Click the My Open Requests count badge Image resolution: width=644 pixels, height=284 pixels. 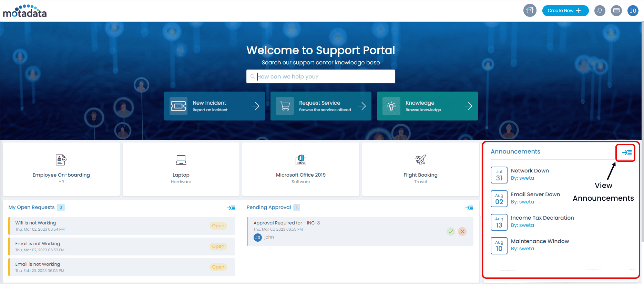tap(61, 207)
